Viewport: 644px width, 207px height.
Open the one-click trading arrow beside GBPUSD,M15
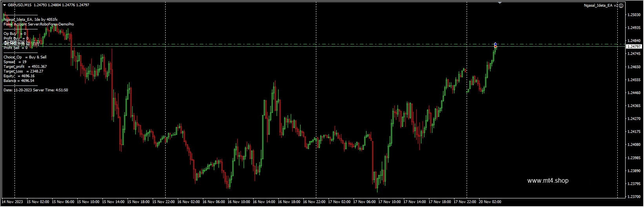coord(4,5)
